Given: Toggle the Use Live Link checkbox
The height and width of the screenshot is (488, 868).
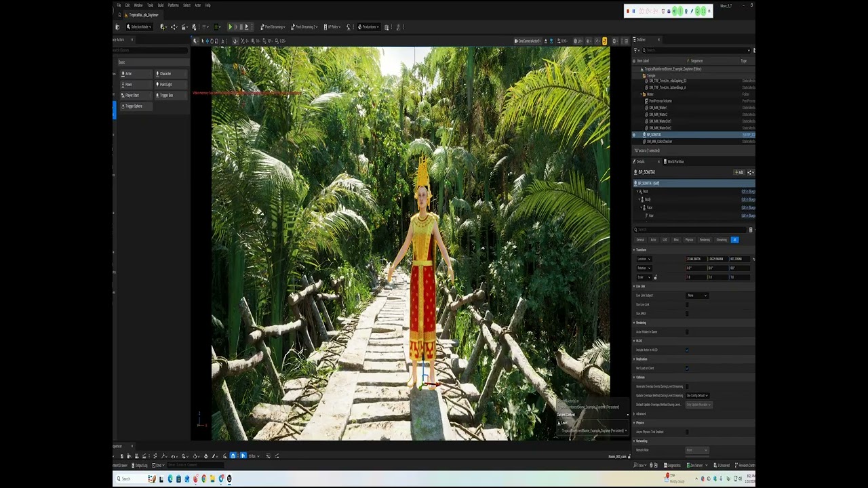Looking at the screenshot, I should pos(687,304).
